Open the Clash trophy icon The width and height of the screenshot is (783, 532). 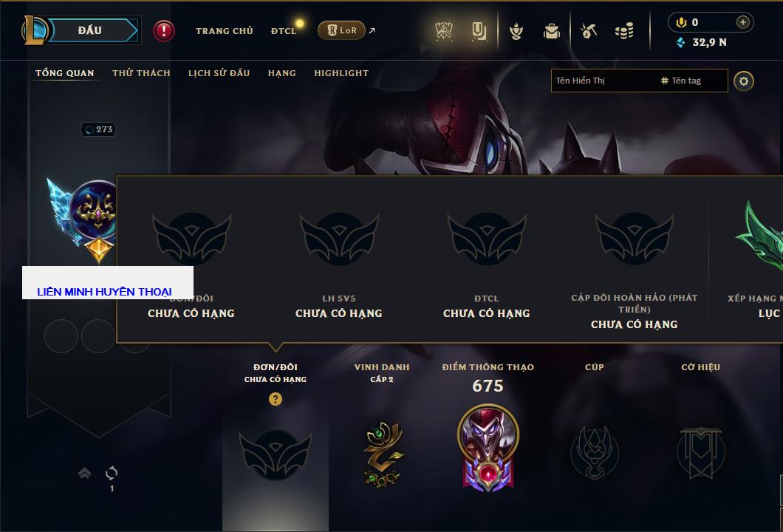443,31
